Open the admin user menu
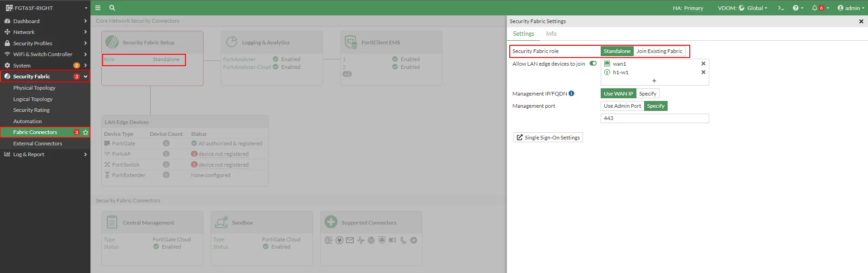 click(x=851, y=8)
